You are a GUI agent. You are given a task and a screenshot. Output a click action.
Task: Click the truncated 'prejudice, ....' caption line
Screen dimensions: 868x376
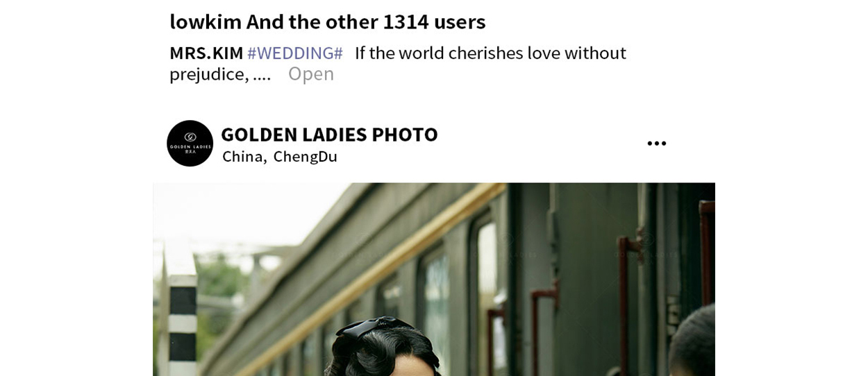(220, 74)
